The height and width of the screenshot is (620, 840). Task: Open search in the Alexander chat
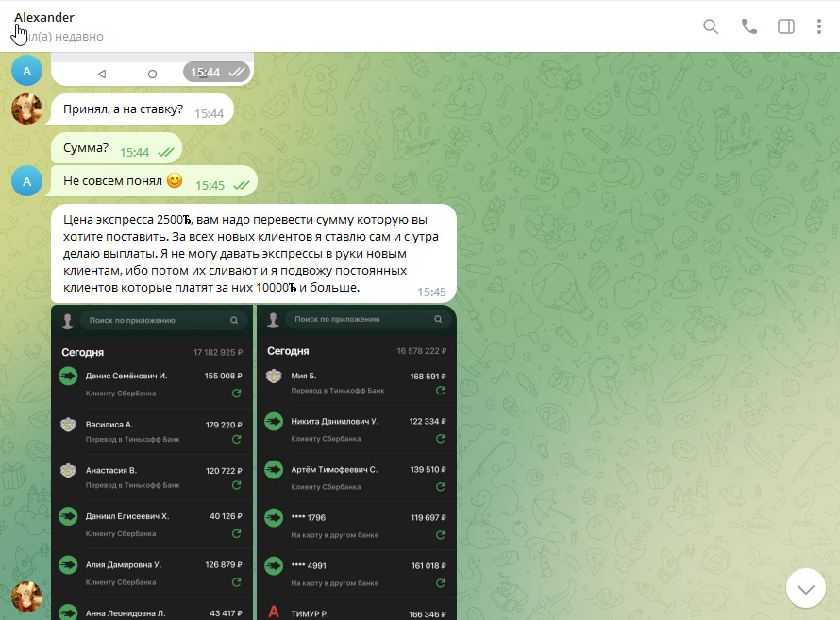pos(711,26)
